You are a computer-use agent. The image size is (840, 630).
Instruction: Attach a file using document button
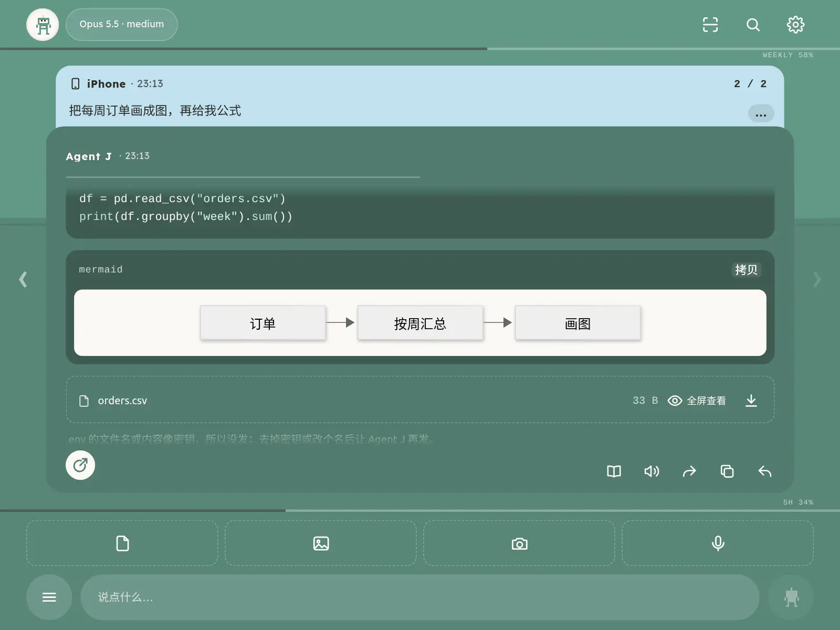[x=122, y=543]
